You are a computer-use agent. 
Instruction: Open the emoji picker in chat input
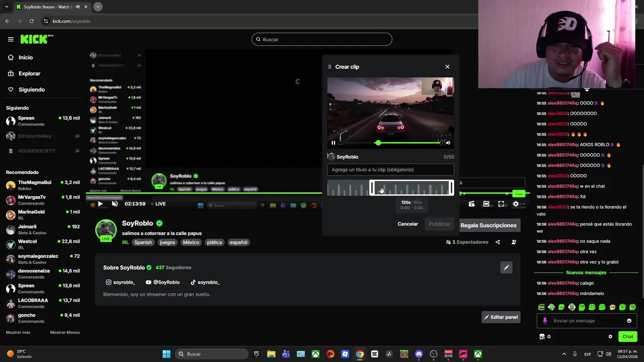click(x=629, y=321)
